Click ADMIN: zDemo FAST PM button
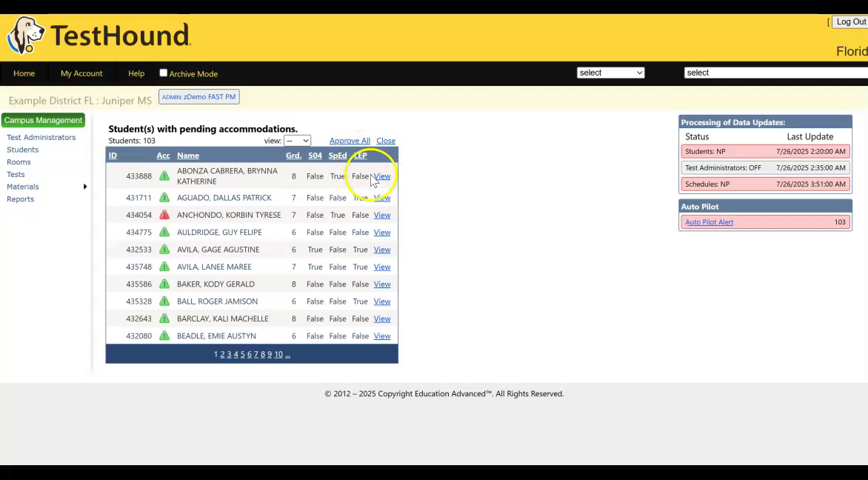This screenshot has width=868, height=480. [x=198, y=97]
